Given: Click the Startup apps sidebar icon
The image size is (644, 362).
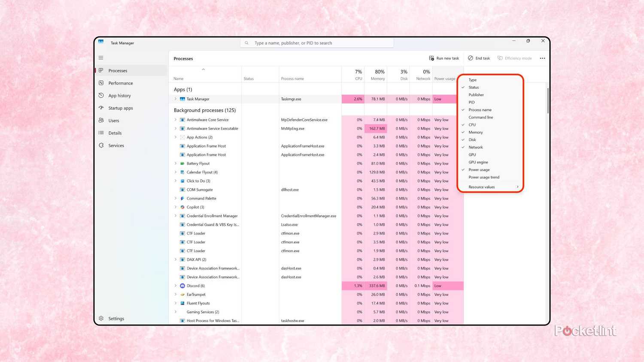Looking at the screenshot, I should tap(101, 108).
